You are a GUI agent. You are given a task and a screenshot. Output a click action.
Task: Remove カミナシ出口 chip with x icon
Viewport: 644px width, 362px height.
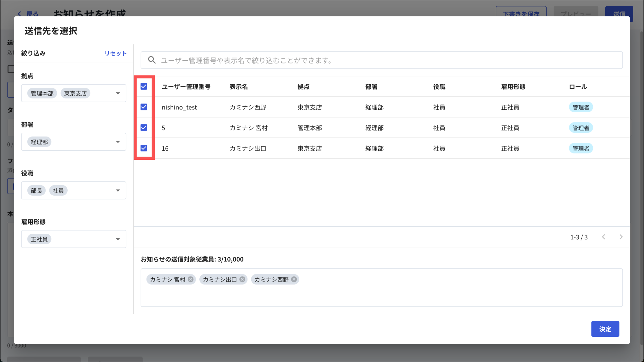tap(242, 279)
